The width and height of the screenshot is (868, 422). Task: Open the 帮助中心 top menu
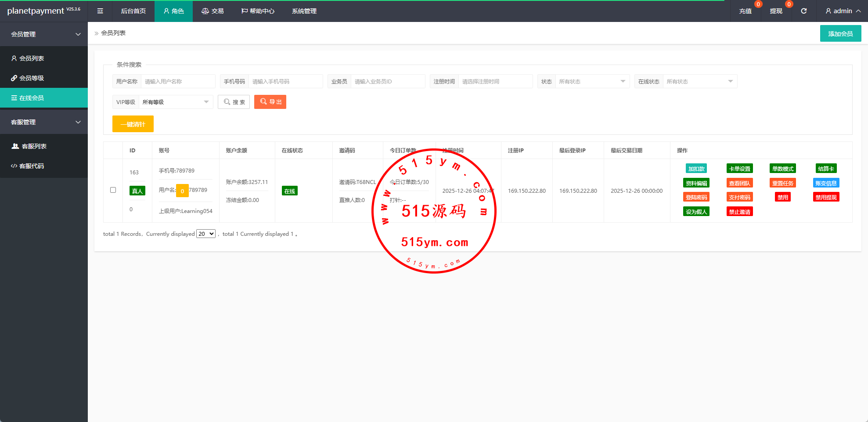258,11
